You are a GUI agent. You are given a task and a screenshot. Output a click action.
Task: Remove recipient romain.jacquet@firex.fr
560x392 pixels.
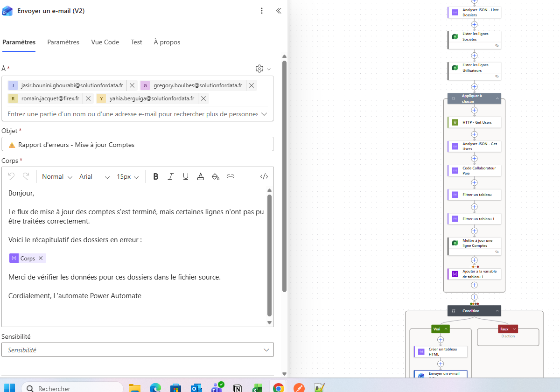88,98
